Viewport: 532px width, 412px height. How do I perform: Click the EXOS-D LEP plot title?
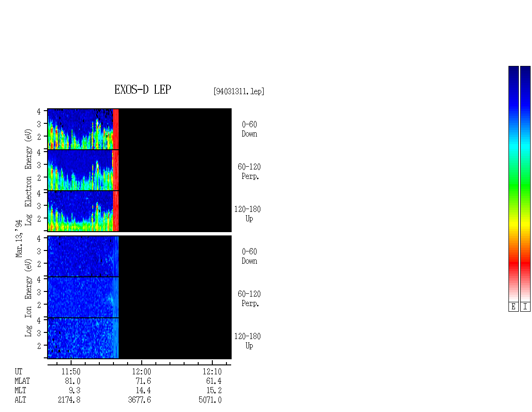tap(143, 89)
